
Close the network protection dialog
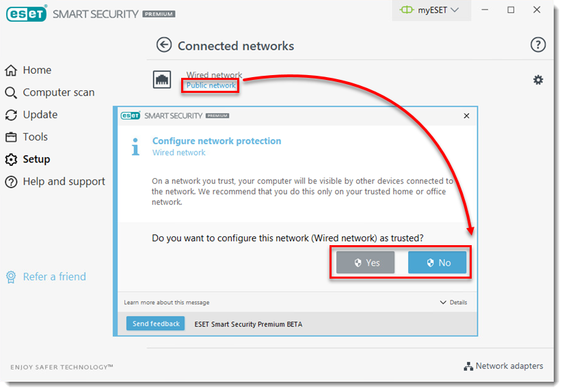coord(466,116)
